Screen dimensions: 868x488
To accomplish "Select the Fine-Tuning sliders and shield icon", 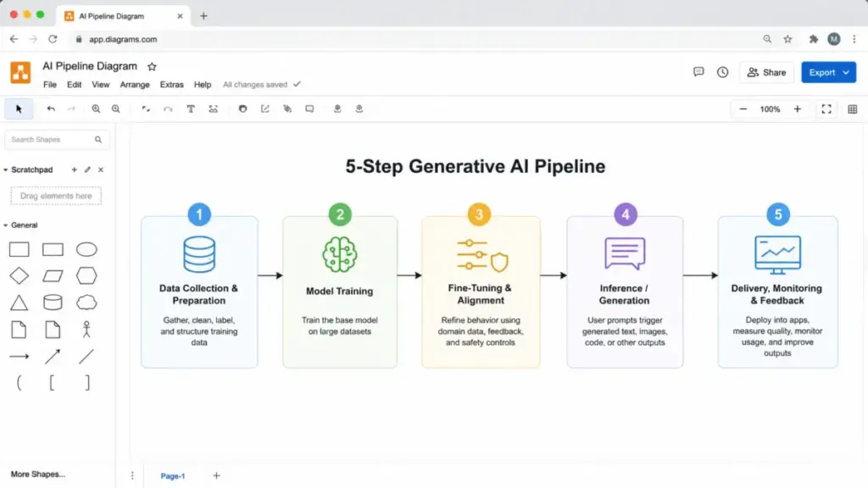I will click(x=481, y=255).
